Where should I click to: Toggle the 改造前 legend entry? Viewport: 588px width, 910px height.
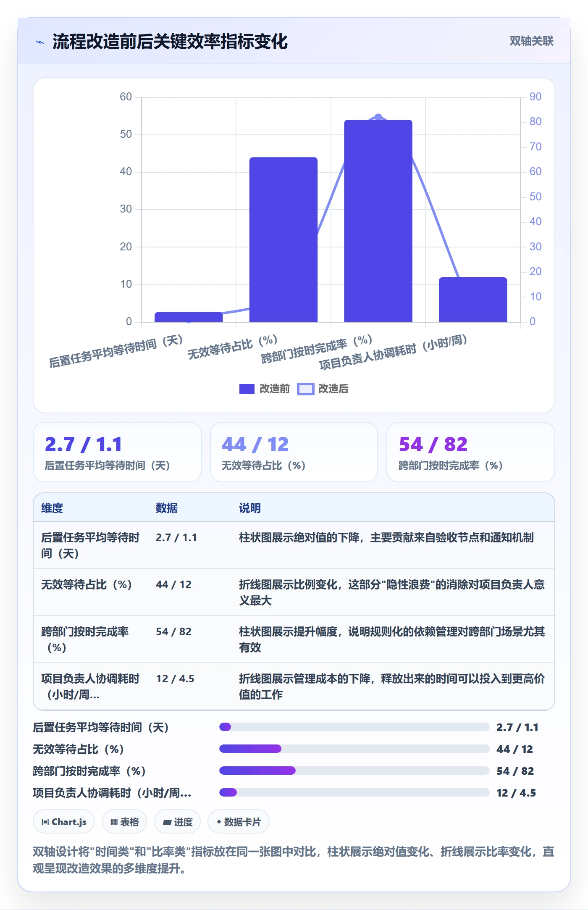click(265, 389)
